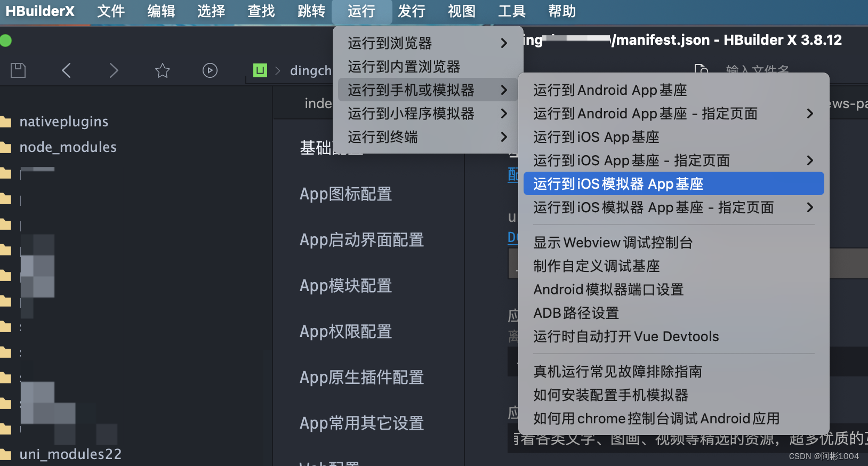Open the 视图 menu
868x466 pixels.
[x=462, y=11]
